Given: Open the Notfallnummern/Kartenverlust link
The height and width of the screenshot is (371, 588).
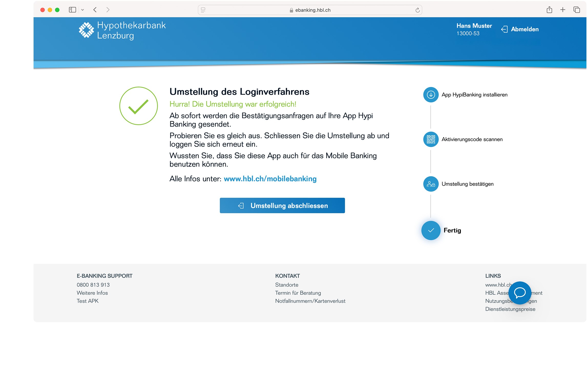Looking at the screenshot, I should click(x=310, y=301).
